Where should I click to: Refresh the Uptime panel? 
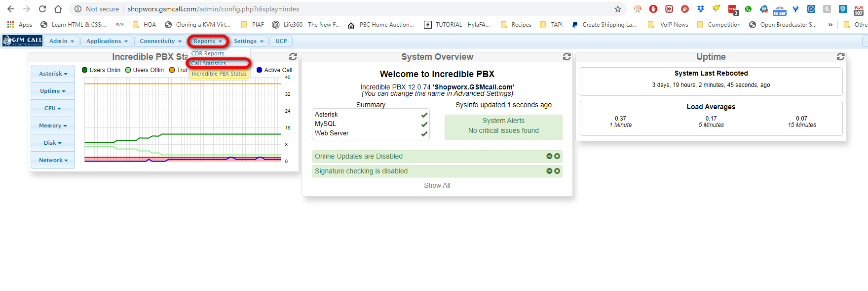pyautogui.click(x=841, y=57)
